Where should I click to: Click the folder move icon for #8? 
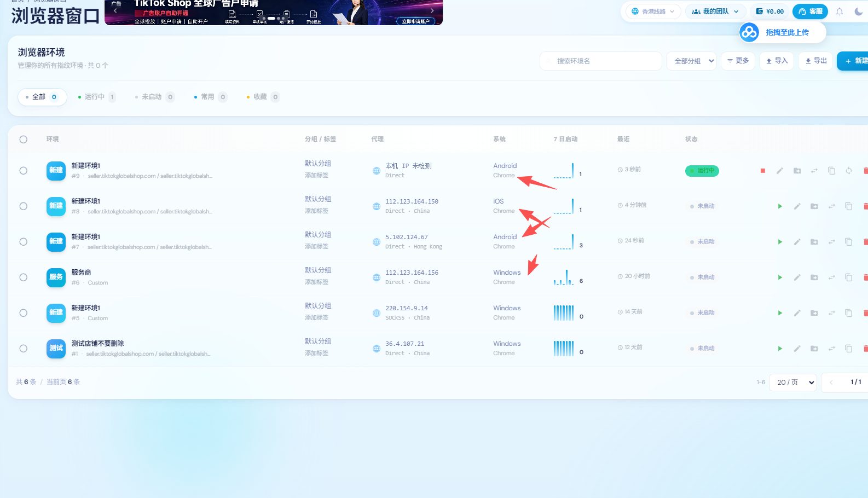click(x=814, y=206)
